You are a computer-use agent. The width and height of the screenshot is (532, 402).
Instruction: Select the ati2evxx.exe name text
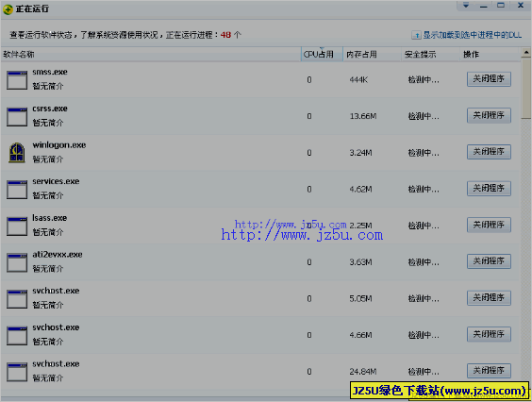[58, 255]
